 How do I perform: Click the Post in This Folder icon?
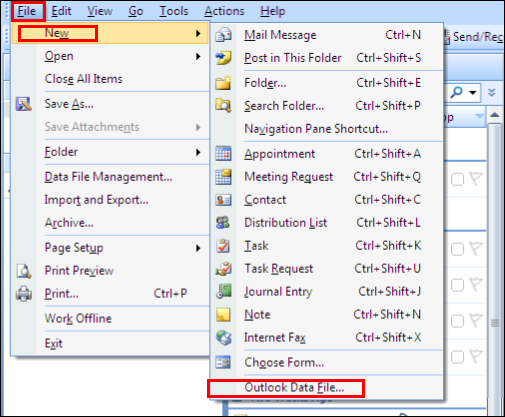pyautogui.click(x=223, y=58)
